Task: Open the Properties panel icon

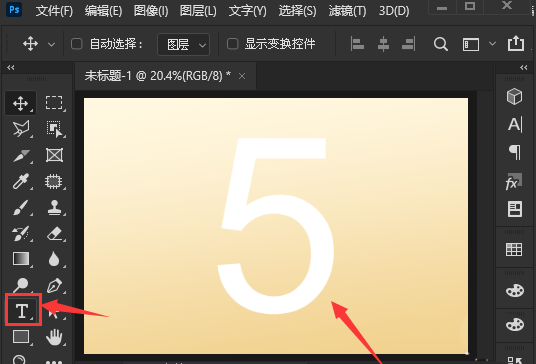Action: pos(514,209)
